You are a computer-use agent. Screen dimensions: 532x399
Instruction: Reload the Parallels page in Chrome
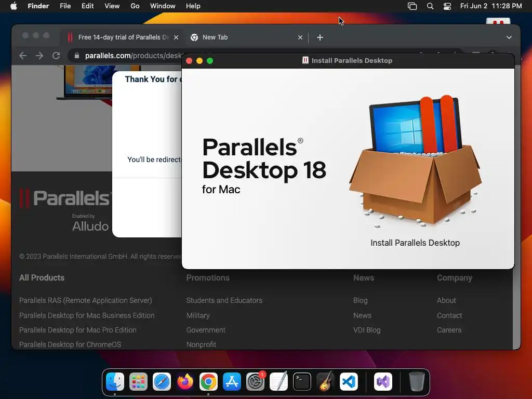[56, 56]
